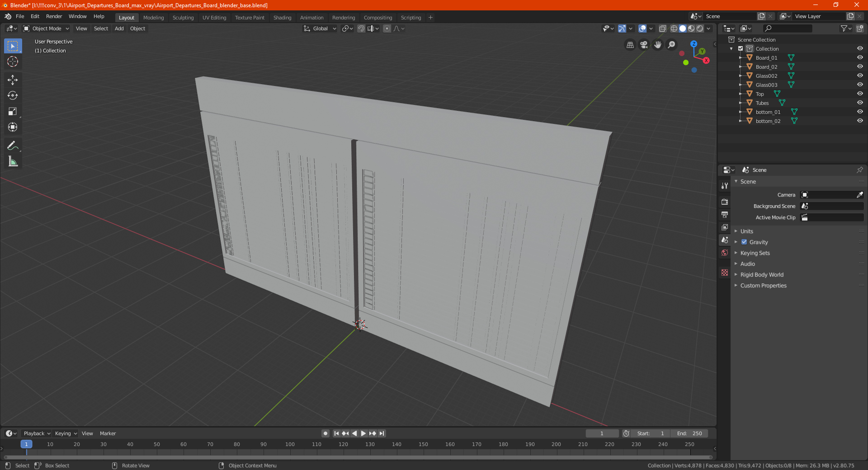Open the Output properties tab

(x=725, y=214)
